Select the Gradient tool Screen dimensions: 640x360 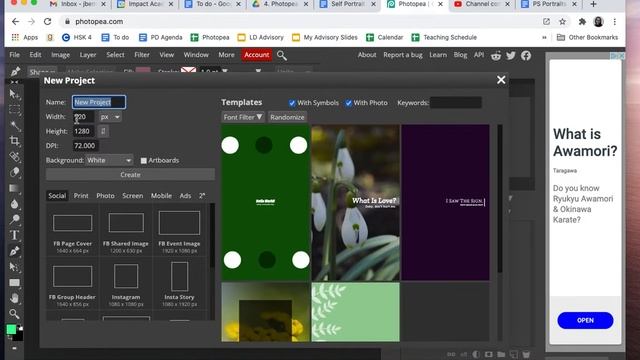point(14,188)
